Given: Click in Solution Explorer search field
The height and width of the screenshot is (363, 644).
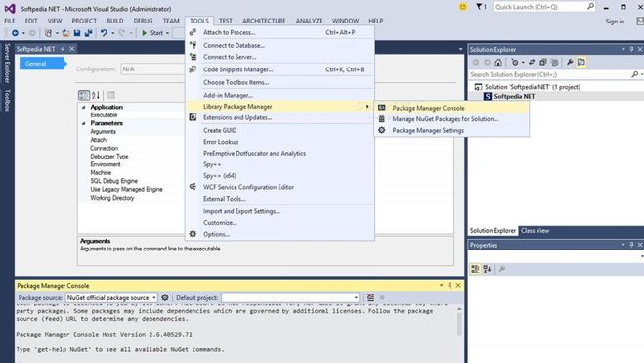Looking at the screenshot, I should point(549,74).
